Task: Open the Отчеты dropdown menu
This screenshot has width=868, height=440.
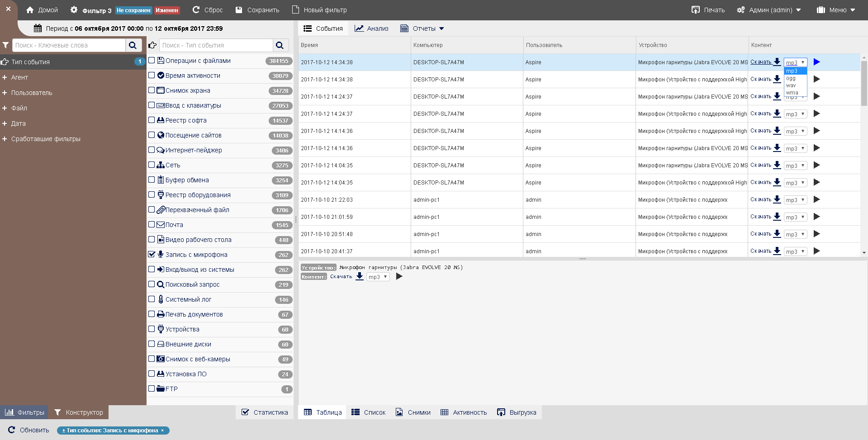Action: click(422, 28)
